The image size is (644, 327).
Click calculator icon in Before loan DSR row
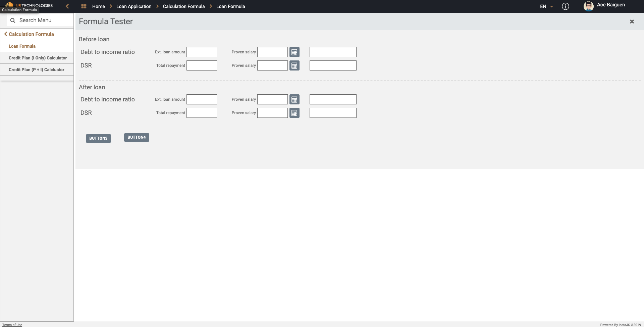pyautogui.click(x=294, y=66)
